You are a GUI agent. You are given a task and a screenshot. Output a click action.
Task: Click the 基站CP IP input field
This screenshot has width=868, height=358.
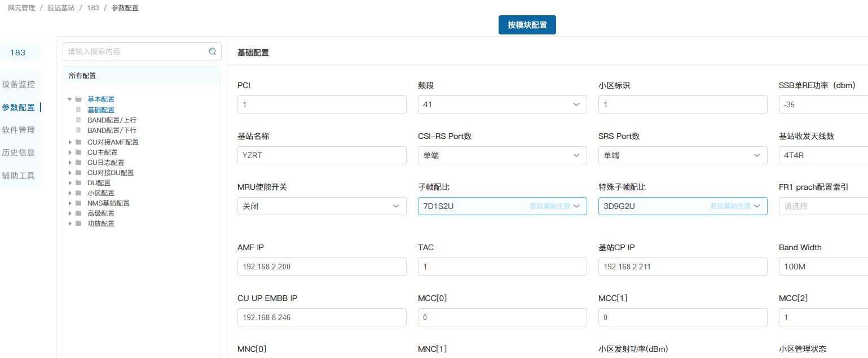coord(682,267)
